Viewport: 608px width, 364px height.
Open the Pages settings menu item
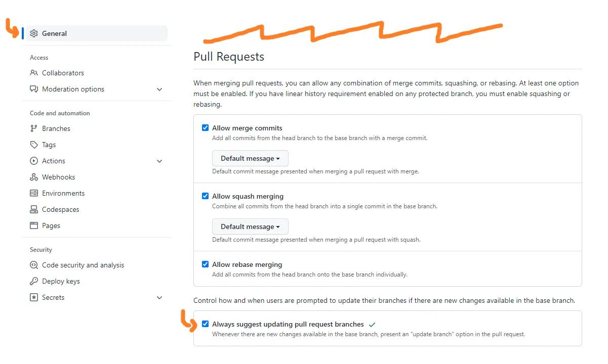[x=51, y=225]
